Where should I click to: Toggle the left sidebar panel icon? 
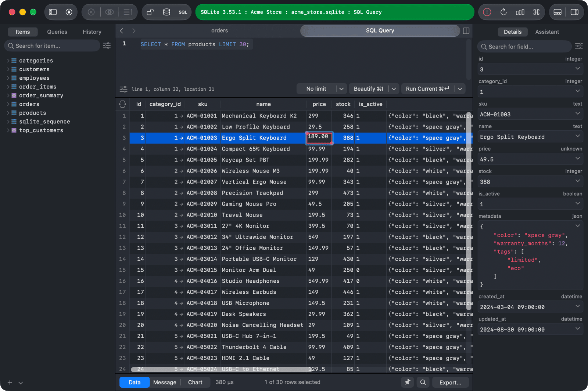click(53, 12)
